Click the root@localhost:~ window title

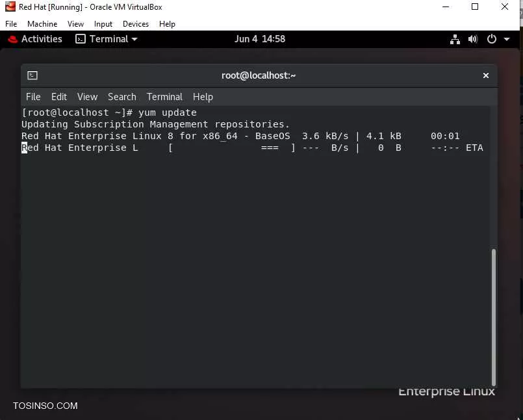(x=259, y=75)
